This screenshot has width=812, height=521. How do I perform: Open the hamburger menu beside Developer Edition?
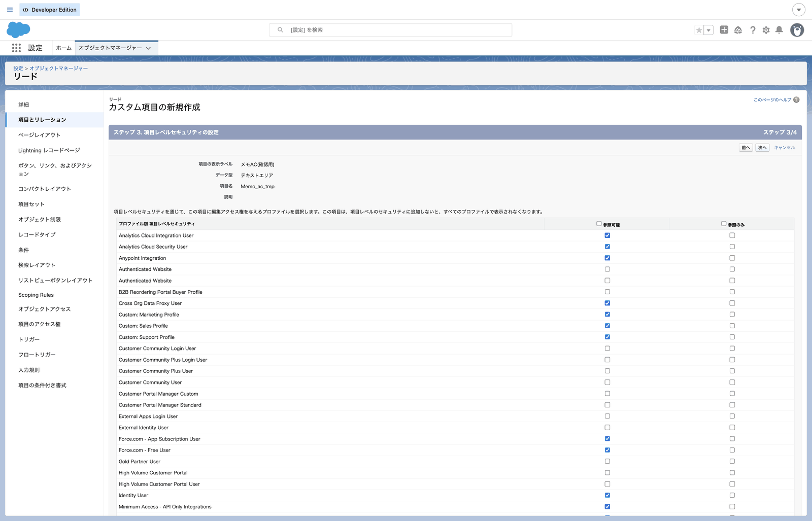pyautogui.click(x=10, y=10)
